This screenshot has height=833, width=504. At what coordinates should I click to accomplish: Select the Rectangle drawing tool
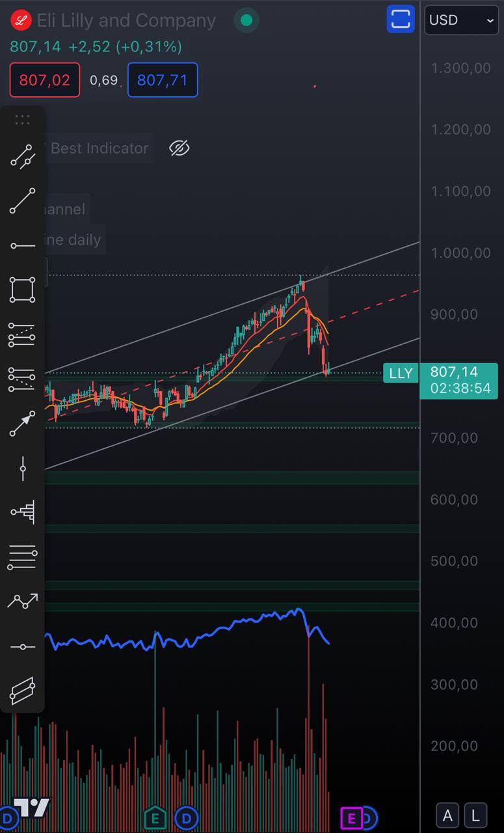point(22,290)
